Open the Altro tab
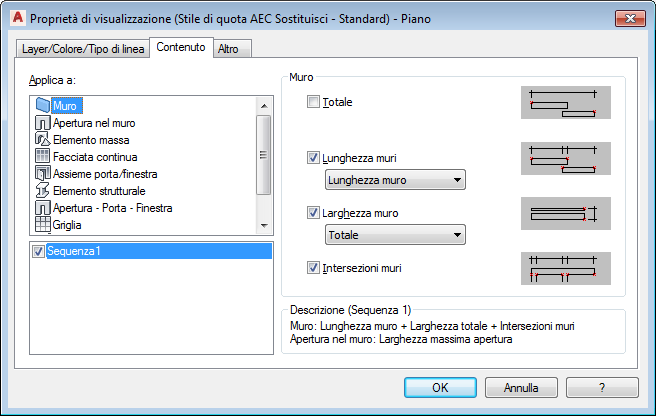This screenshot has width=656, height=416. coord(228,49)
